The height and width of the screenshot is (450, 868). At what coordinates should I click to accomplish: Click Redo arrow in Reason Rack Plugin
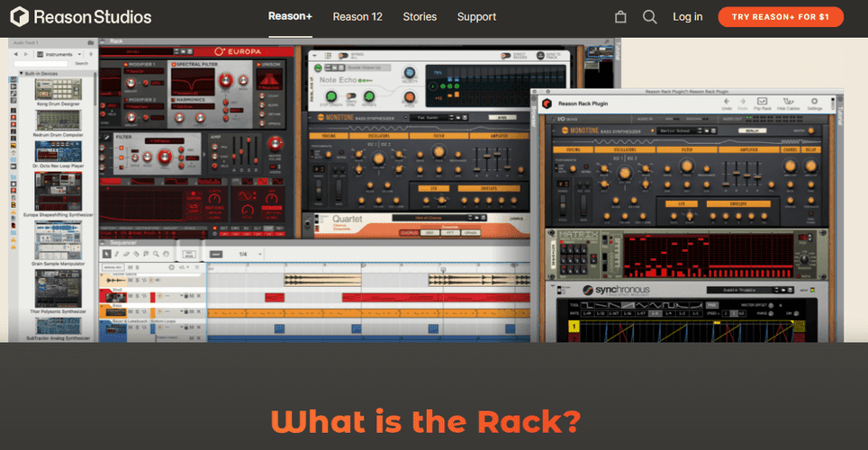click(x=742, y=103)
